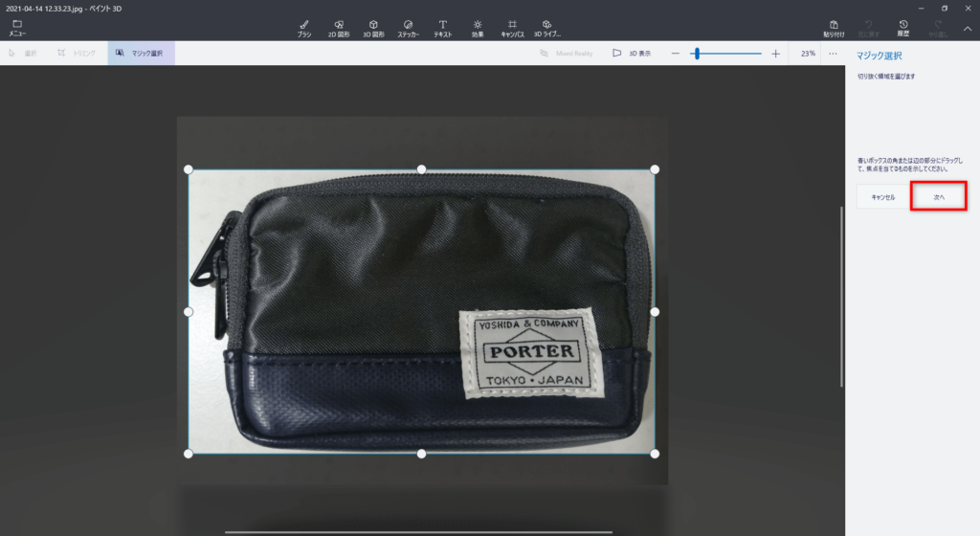Open the 効果 (Effects) panel
Viewport: 980px width, 536px height.
tap(478, 29)
